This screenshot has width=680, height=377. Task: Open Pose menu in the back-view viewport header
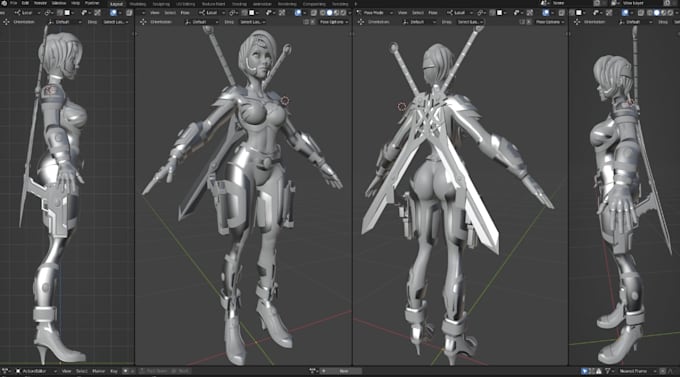coord(433,13)
